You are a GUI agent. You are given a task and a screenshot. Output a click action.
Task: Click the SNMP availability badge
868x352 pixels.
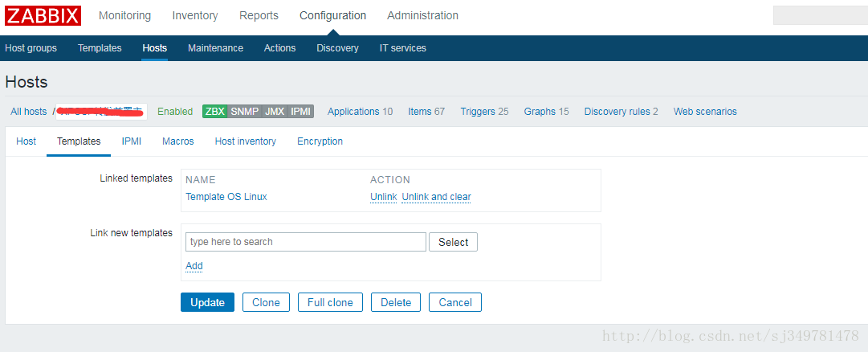245,112
